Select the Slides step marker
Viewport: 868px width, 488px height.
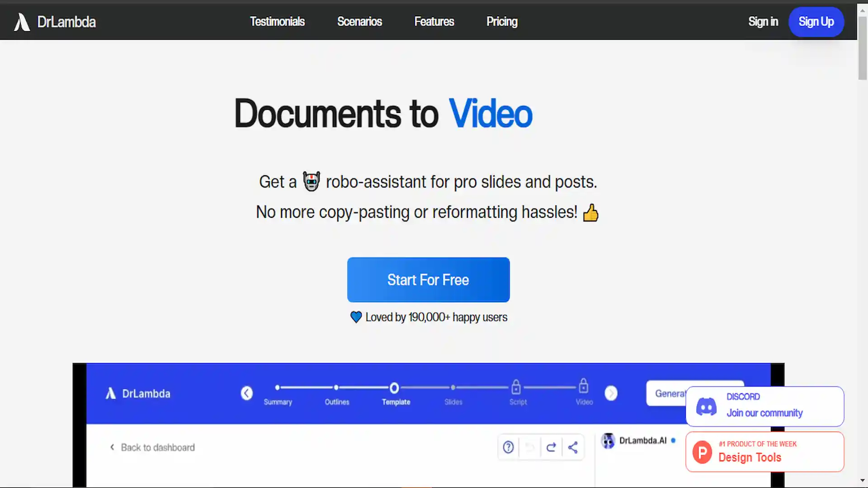453,387
